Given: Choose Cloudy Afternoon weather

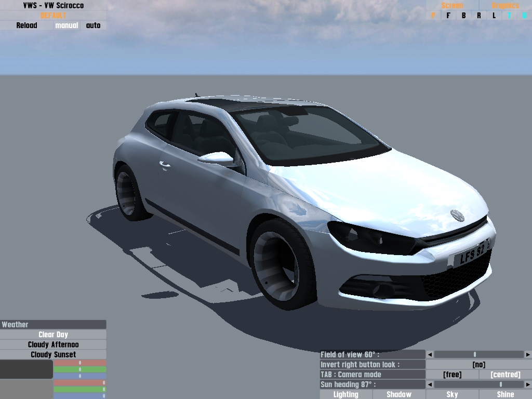Looking at the screenshot, I should 54,344.
